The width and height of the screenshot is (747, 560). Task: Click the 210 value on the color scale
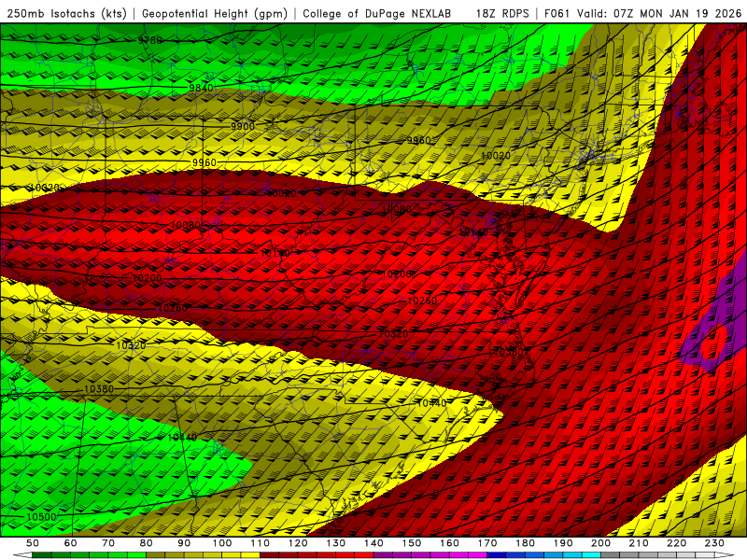pos(640,543)
